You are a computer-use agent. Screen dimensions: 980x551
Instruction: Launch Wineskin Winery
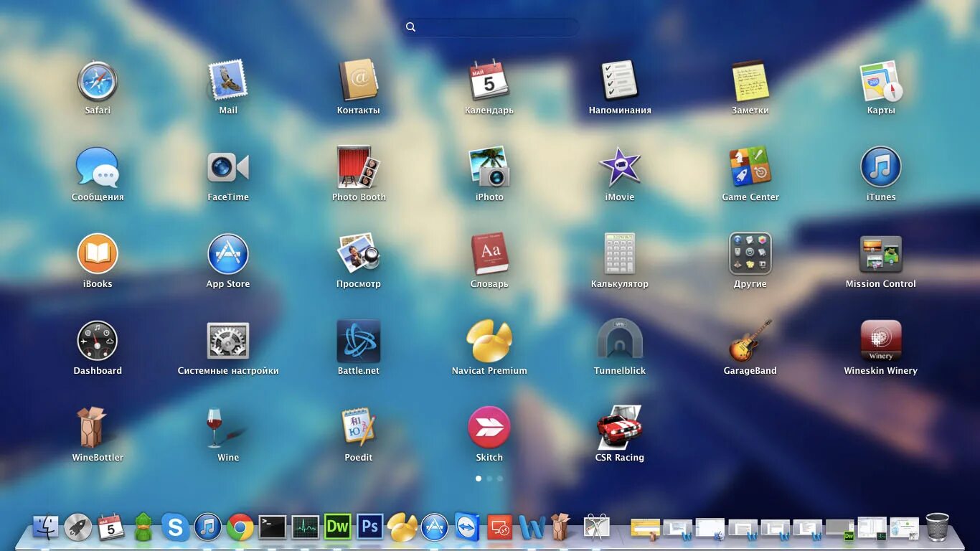click(881, 342)
